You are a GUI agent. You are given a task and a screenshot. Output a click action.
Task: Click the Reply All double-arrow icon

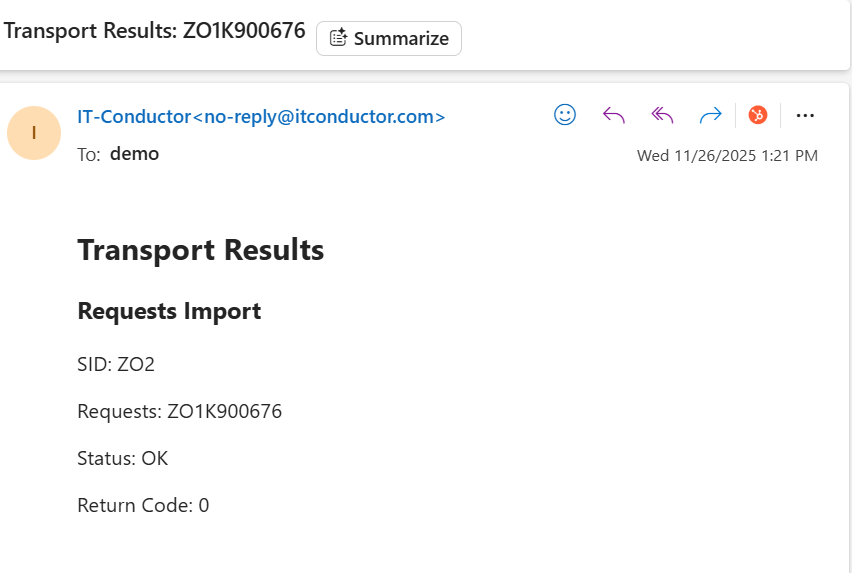tap(662, 115)
